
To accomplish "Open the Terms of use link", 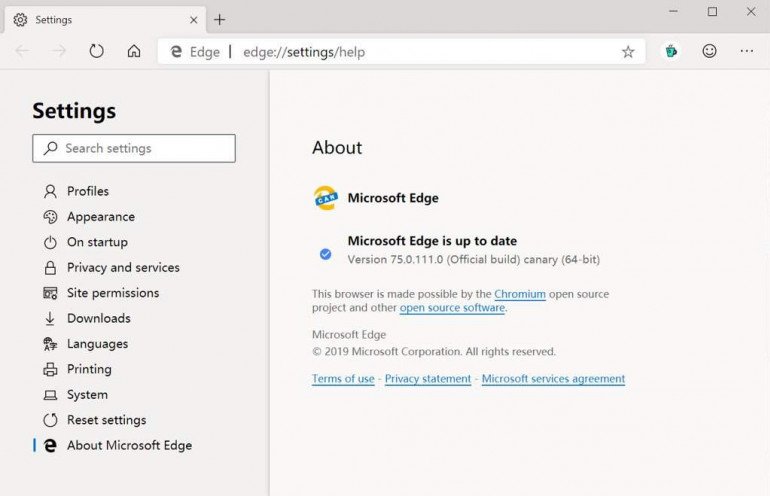I will 343,379.
